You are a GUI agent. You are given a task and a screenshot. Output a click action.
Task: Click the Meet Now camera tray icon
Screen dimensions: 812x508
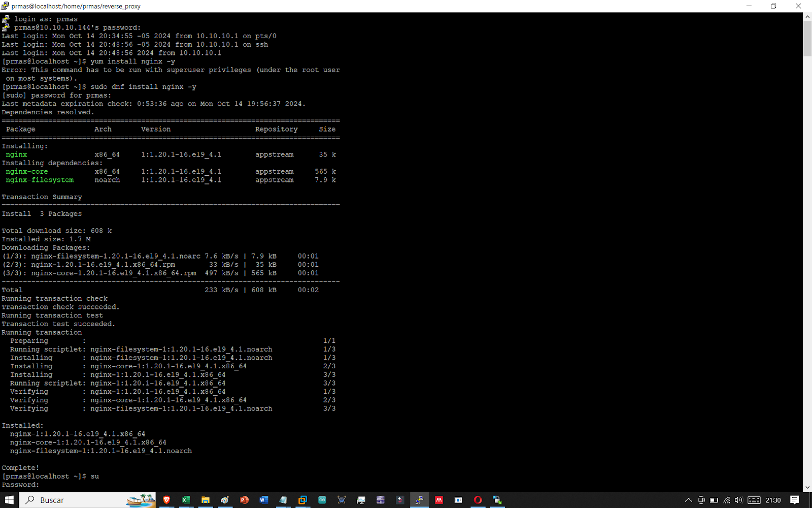pos(701,500)
